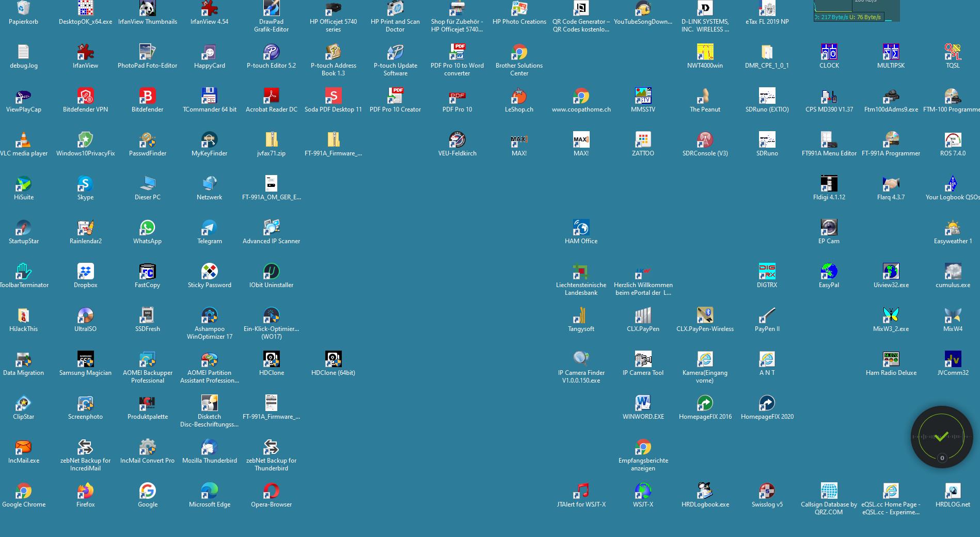
Task: Open the Papierkorb recycle bin icon
Action: pyautogui.click(x=24, y=9)
